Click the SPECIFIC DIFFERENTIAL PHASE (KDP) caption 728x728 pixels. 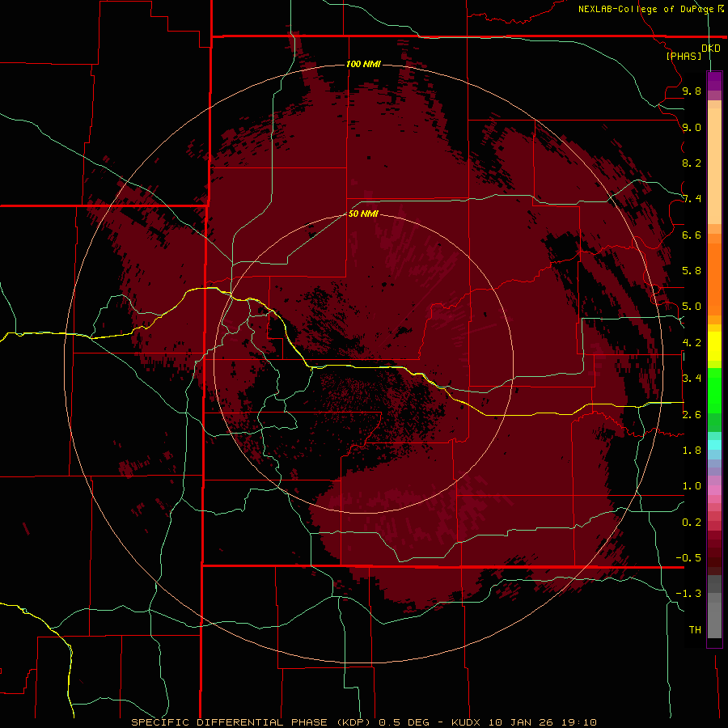click(x=251, y=722)
